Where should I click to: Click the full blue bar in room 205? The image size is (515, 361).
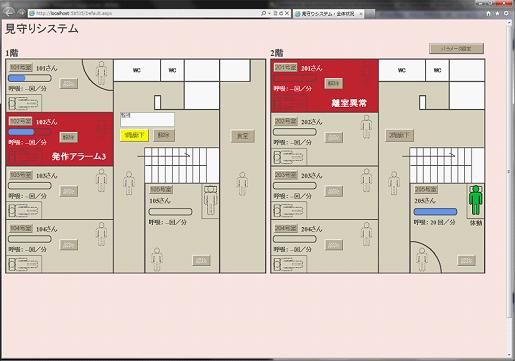point(435,211)
